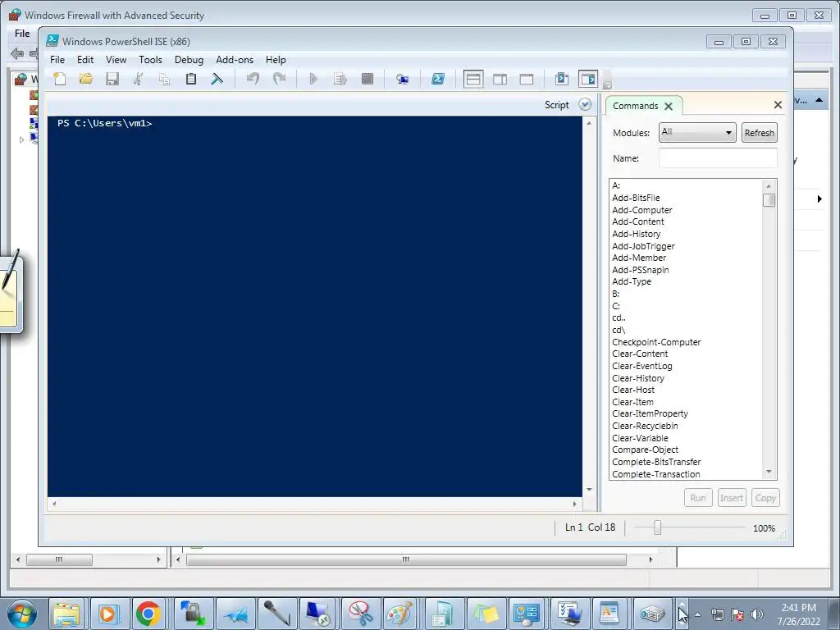Select Clear-Recyclebin command
The height and width of the screenshot is (630, 840).
tap(645, 426)
